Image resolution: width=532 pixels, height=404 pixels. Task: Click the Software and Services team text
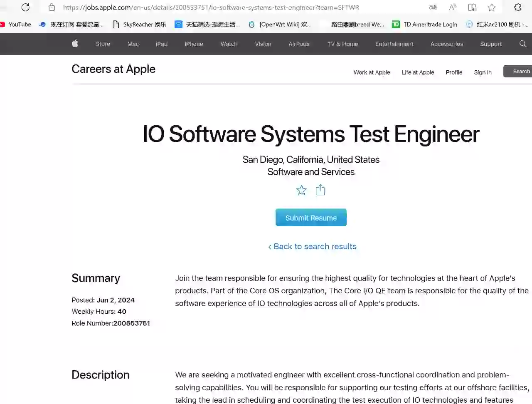point(311,172)
